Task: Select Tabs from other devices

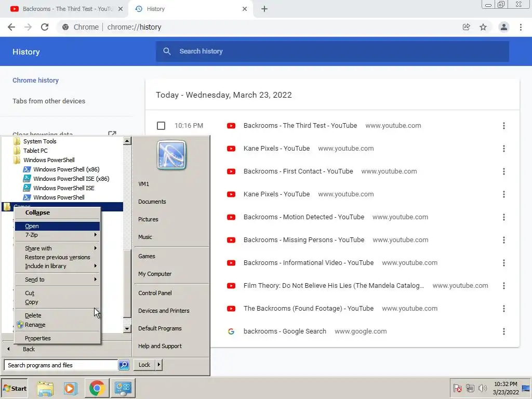Action: pos(49,101)
